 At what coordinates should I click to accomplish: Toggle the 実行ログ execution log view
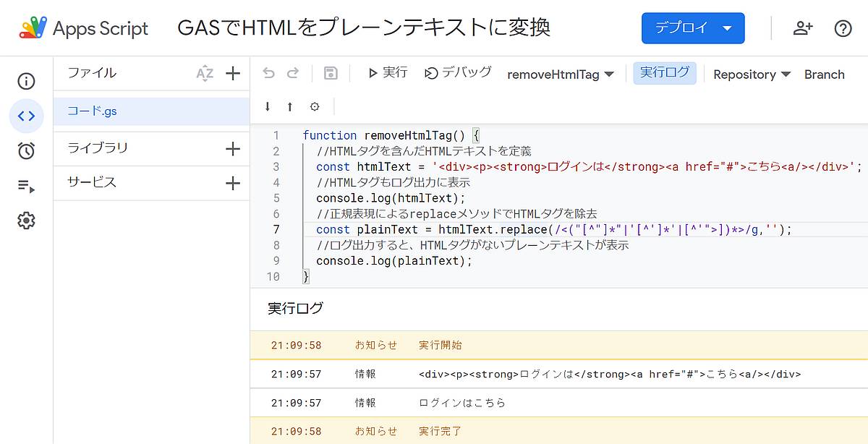point(664,73)
